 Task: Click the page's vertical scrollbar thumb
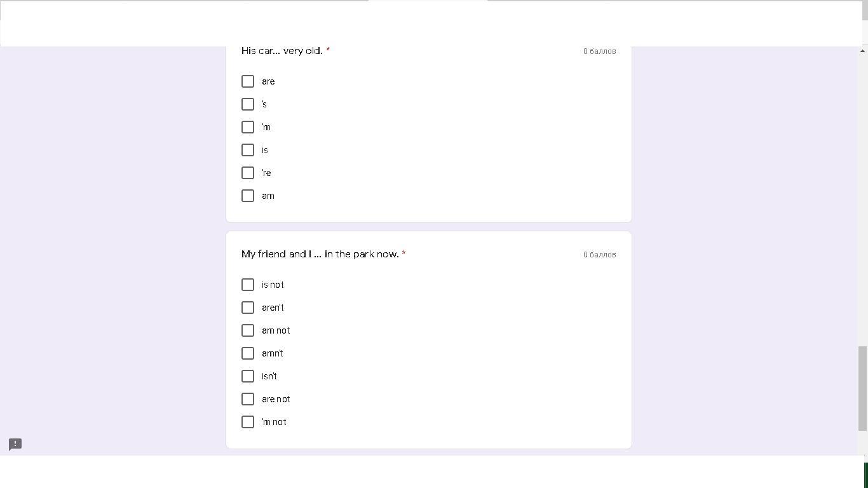click(862, 388)
